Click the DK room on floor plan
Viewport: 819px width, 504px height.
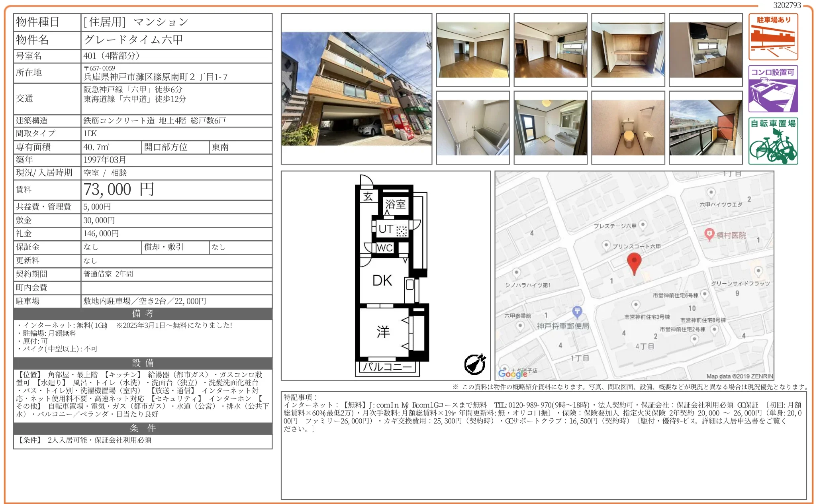382,280
